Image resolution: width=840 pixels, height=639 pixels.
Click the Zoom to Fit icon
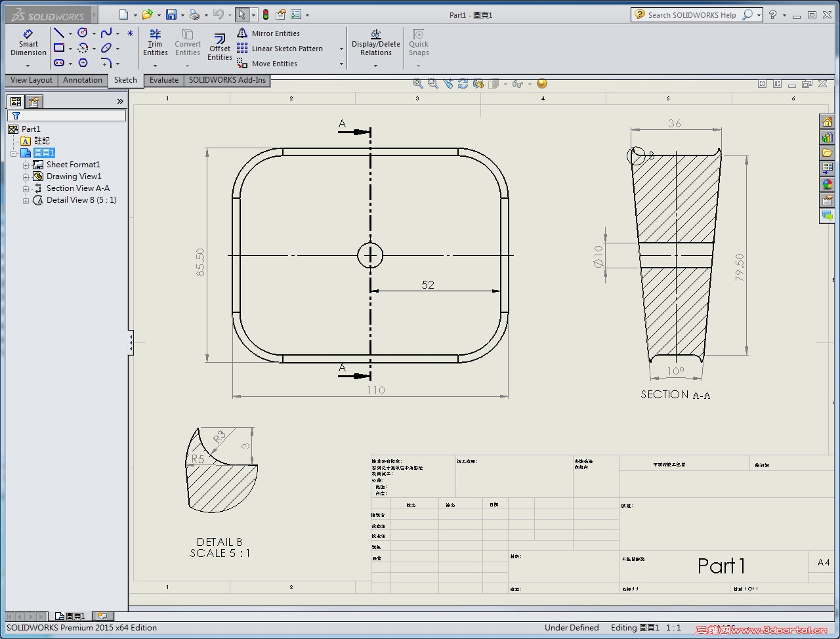click(417, 83)
